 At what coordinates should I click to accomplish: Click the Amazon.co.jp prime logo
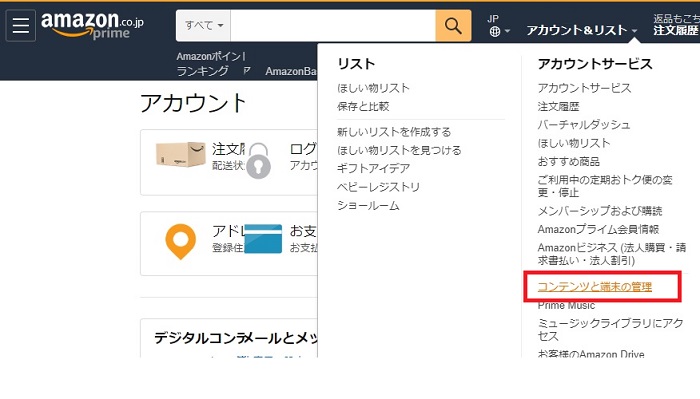pyautogui.click(x=92, y=25)
